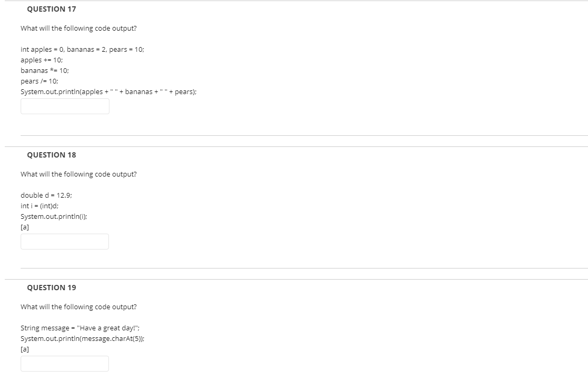Click the 'pears /= 10;' code line
588x379 pixels.
39,81
